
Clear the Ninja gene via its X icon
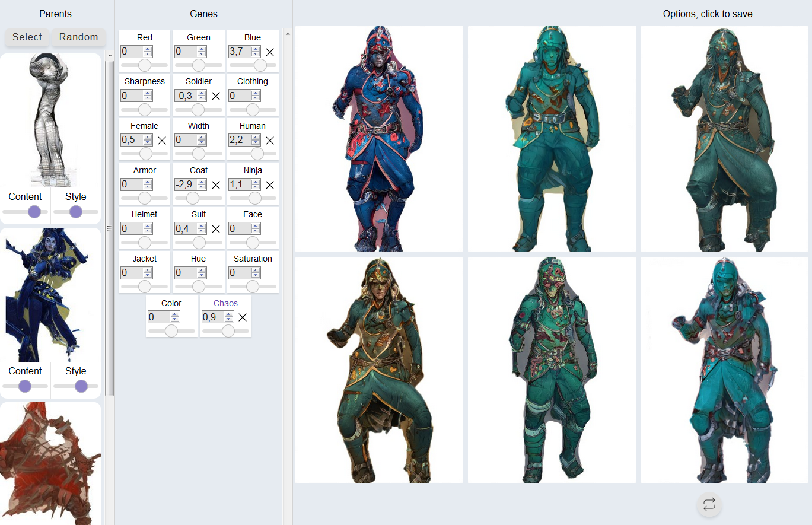(x=270, y=185)
